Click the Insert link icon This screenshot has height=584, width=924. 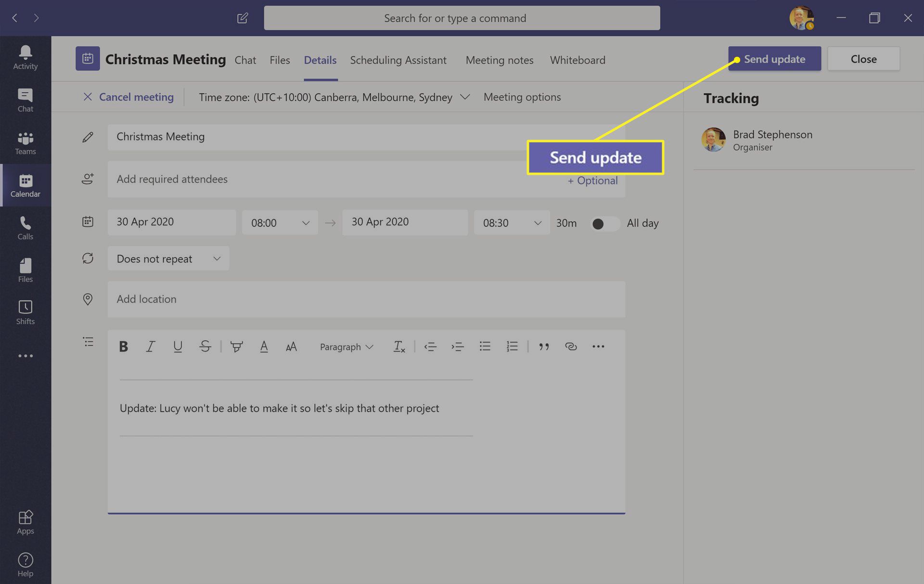(x=570, y=346)
